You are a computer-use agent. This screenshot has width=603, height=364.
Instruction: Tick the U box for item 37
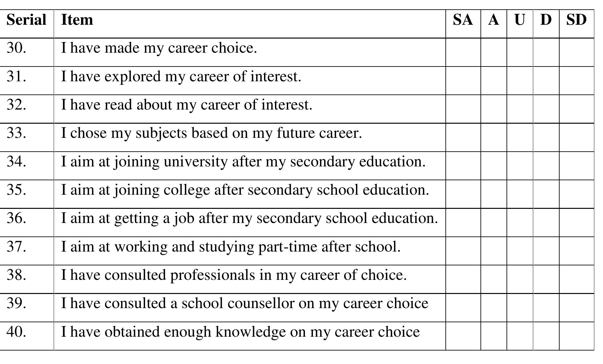pos(520,251)
